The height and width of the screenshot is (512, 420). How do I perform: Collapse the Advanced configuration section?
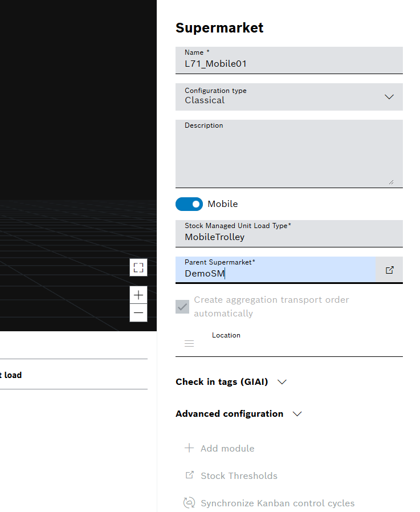coord(297,414)
